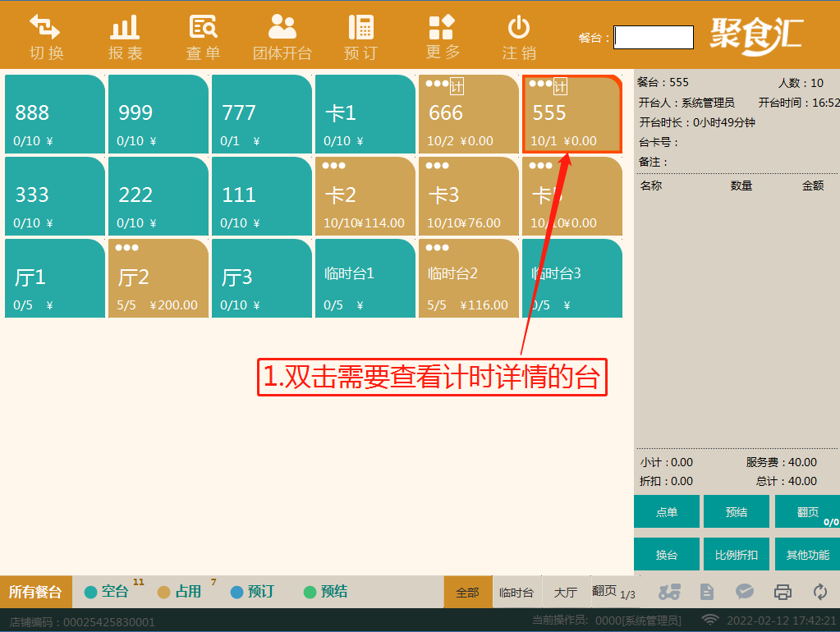Click the 换台 change table button
840x632 pixels.
[x=667, y=554]
